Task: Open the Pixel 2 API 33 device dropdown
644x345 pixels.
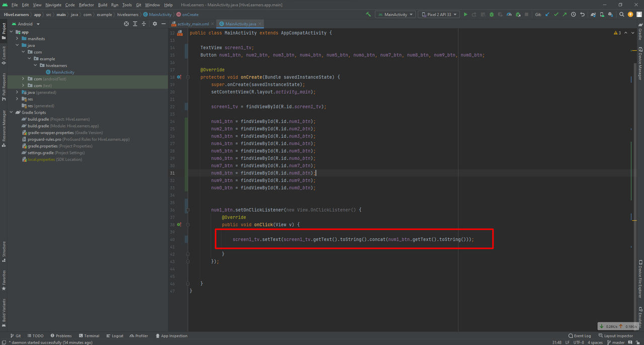Action: pos(439,15)
